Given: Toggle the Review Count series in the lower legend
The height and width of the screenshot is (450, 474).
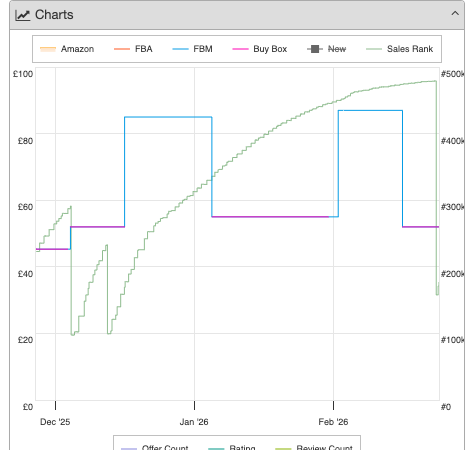Looking at the screenshot, I should (314, 447).
